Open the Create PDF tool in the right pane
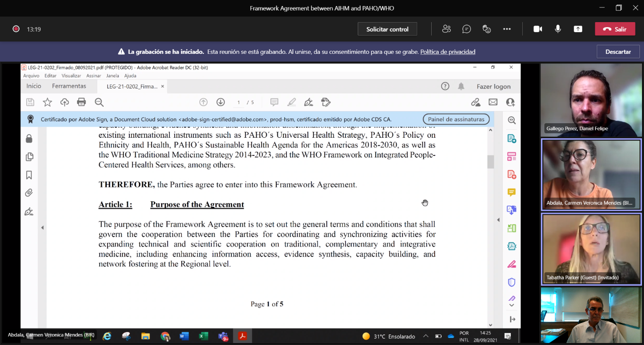 tap(512, 175)
